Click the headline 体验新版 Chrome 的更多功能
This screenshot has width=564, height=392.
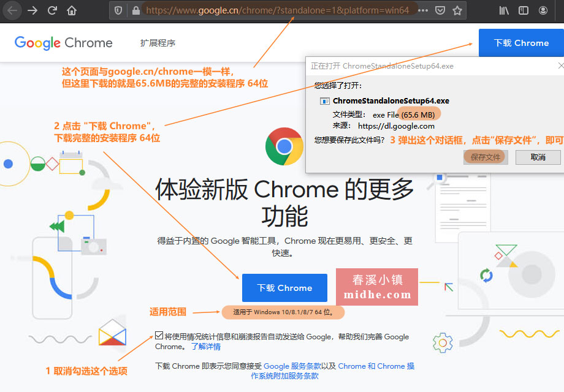284,203
